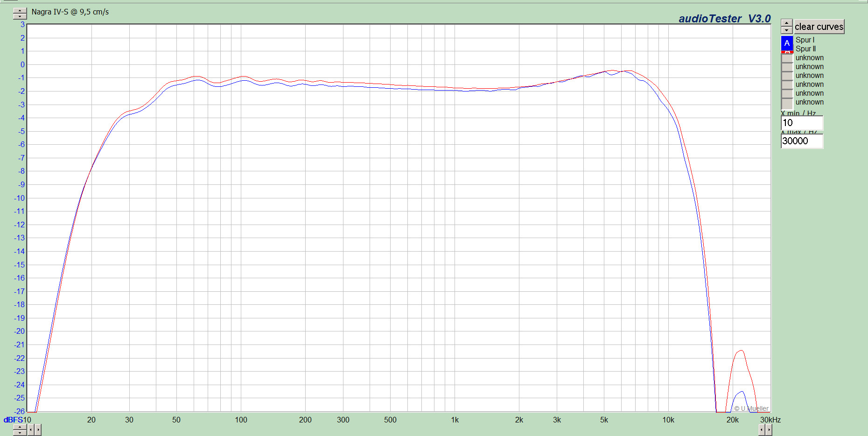Select the blue A swatch for Spur I
Screen dimensions: 868x436
click(x=787, y=43)
